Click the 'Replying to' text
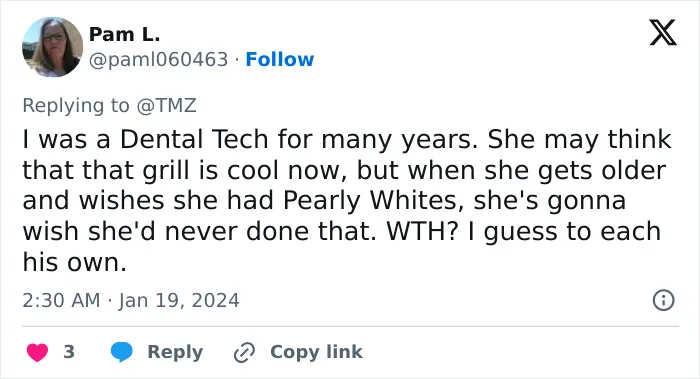Viewport: 700px width, 379px height. [x=76, y=106]
